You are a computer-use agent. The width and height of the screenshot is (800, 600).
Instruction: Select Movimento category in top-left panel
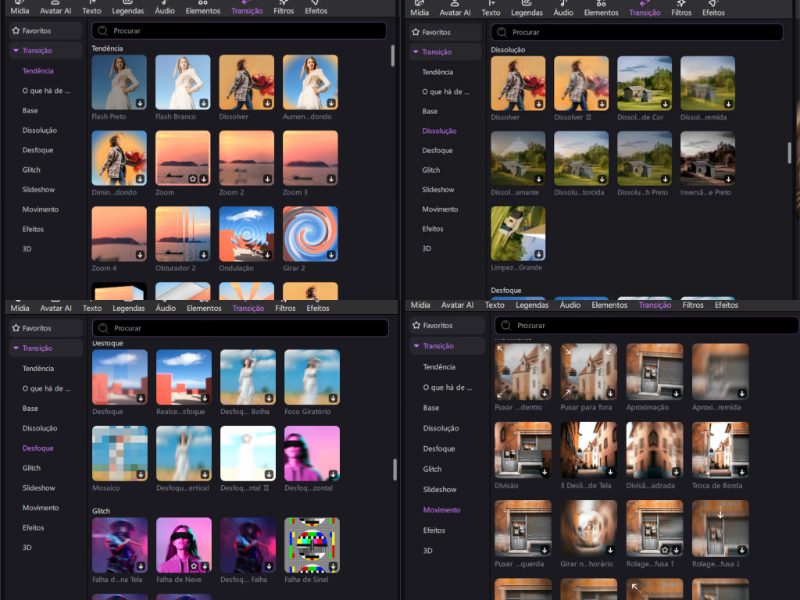[41, 209]
